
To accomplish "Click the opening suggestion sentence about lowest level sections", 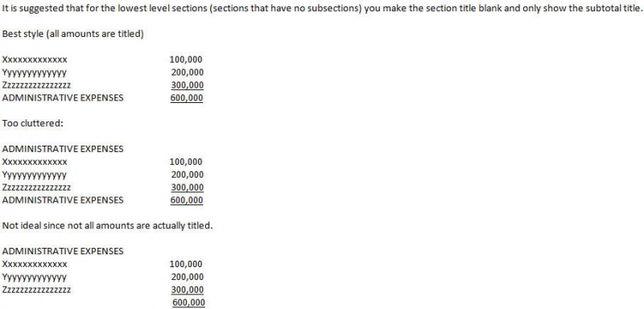I will [x=321, y=9].
